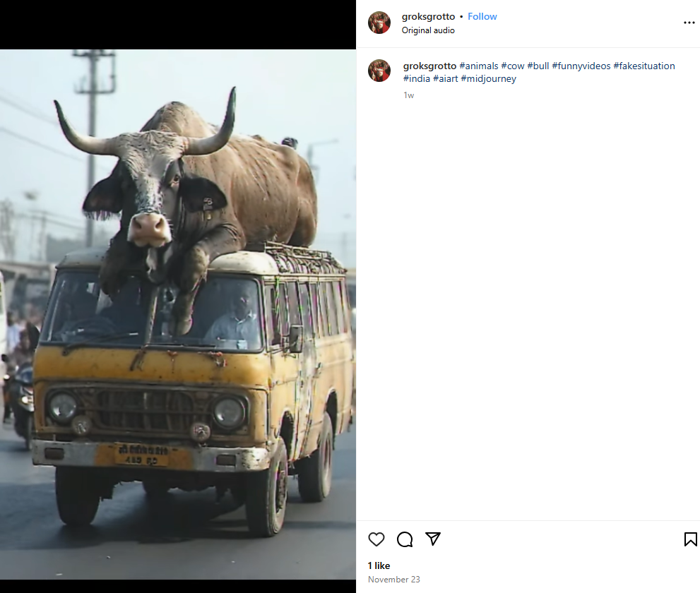
Task: Open the #animals hashtag
Action: click(x=478, y=66)
